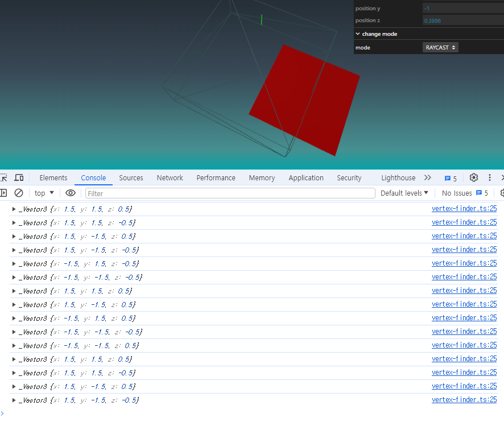This screenshot has width=504, height=426.
Task: Open the top context selector dropdown
Action: pos(44,193)
